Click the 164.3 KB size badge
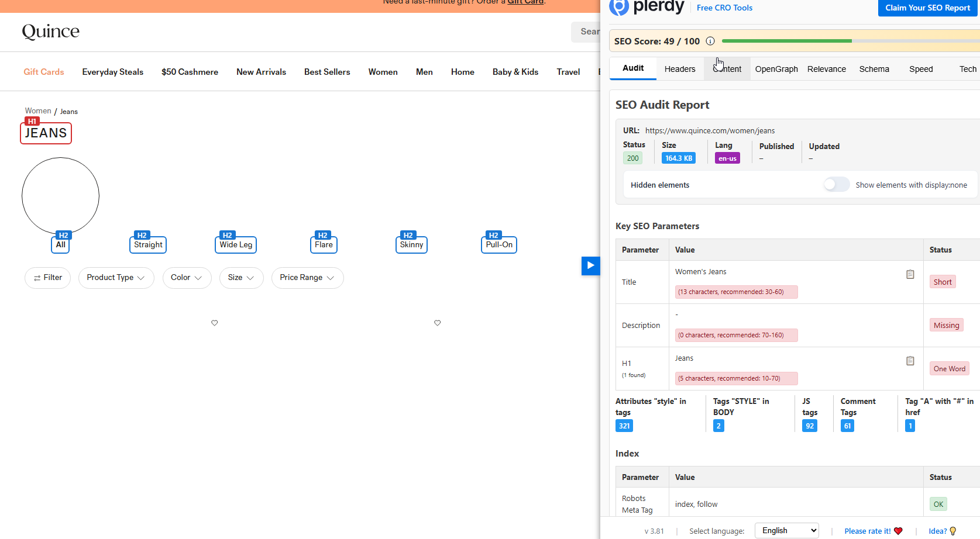 click(x=679, y=158)
